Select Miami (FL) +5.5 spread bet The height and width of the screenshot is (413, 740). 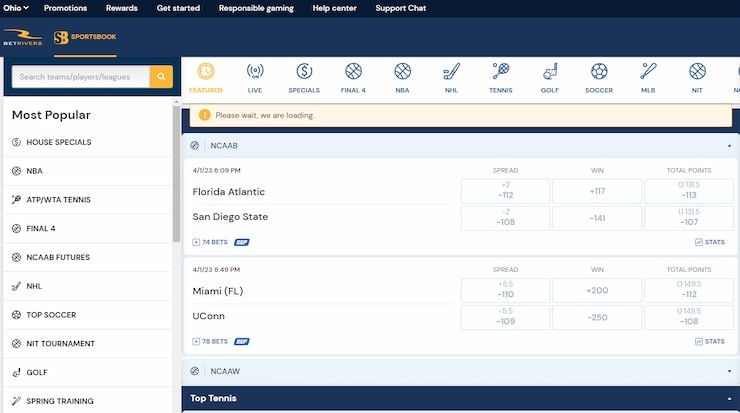click(x=505, y=290)
